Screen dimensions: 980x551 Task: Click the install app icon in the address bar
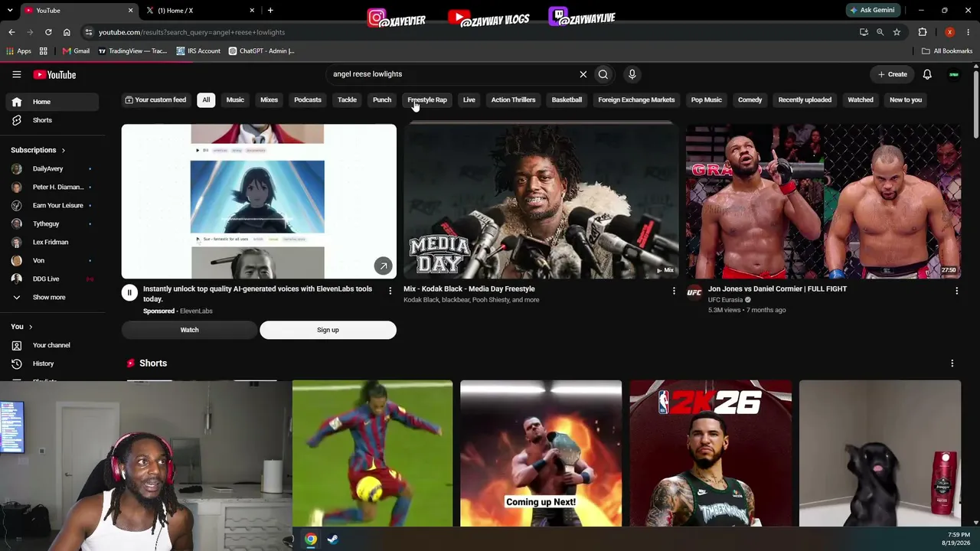(x=864, y=32)
